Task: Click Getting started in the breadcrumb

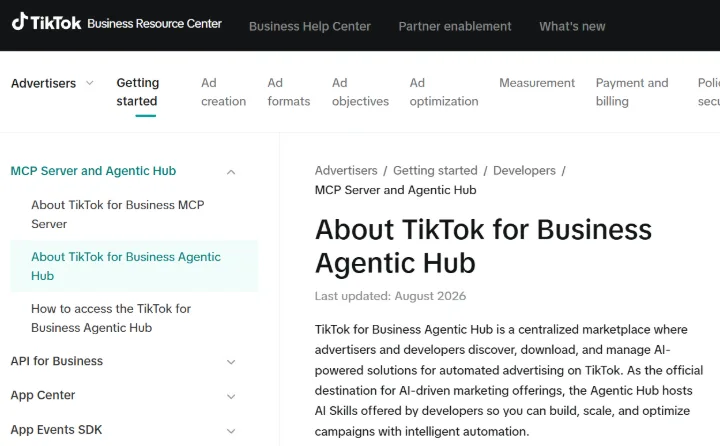Action: [435, 170]
